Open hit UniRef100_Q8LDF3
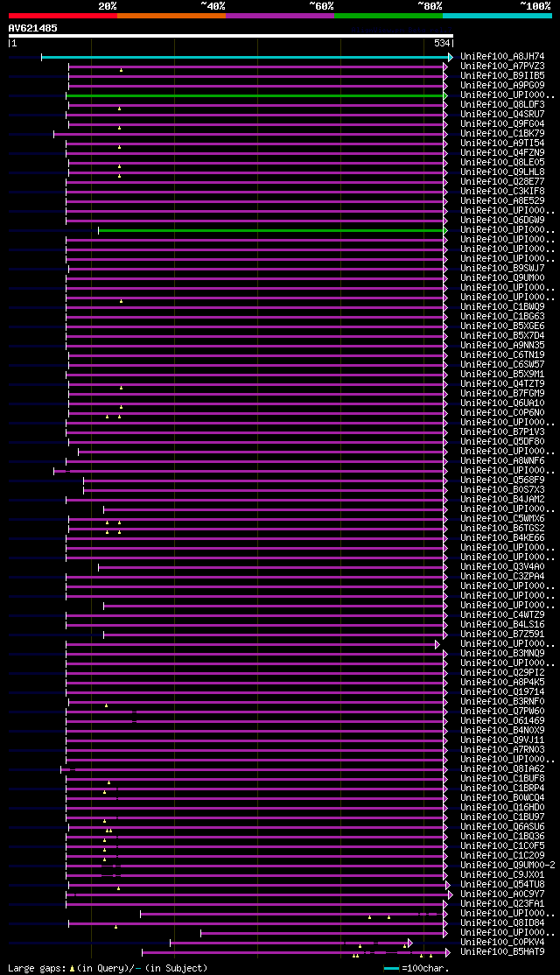This screenshot has width=560, height=975. pyautogui.click(x=503, y=104)
